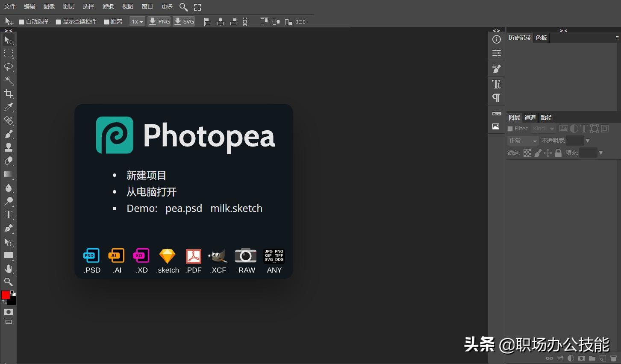
Task: Open the pea.psd demo file
Action: click(x=184, y=208)
